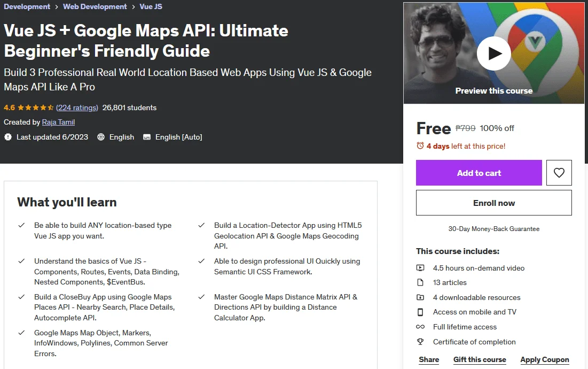Open instructor Raja Tamil's profile
The image size is (588, 369).
[x=58, y=122]
